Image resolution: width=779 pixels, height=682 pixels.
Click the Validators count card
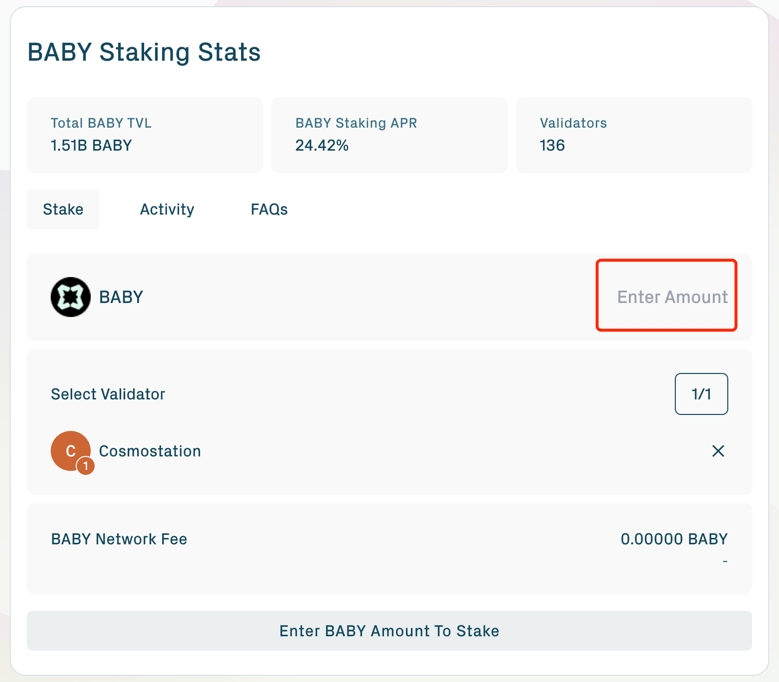633,135
